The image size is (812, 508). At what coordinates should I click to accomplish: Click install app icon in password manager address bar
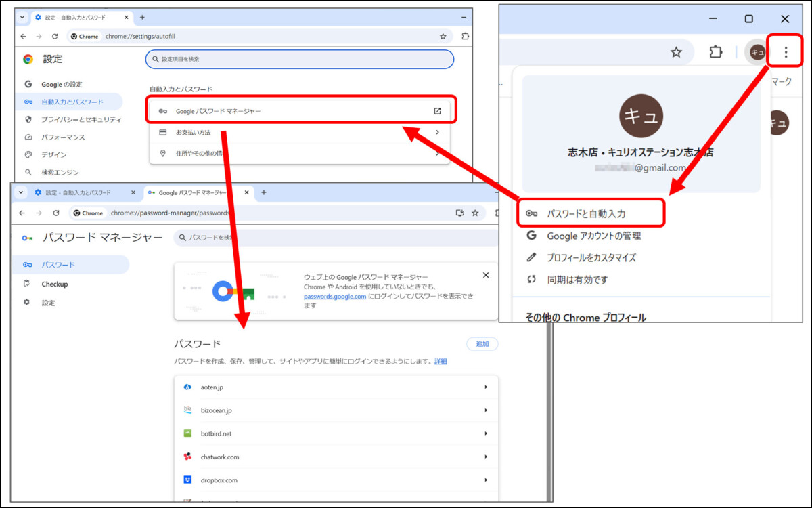pos(460,213)
